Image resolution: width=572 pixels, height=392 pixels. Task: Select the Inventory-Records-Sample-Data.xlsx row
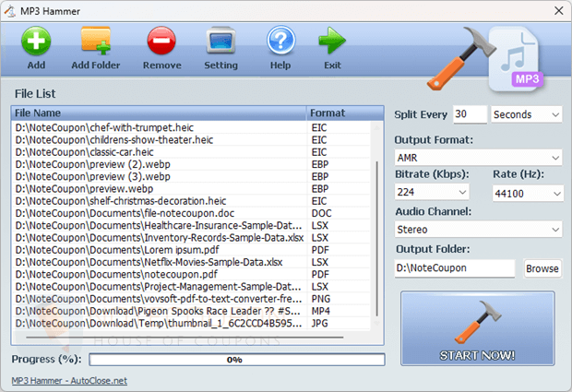pos(192,238)
